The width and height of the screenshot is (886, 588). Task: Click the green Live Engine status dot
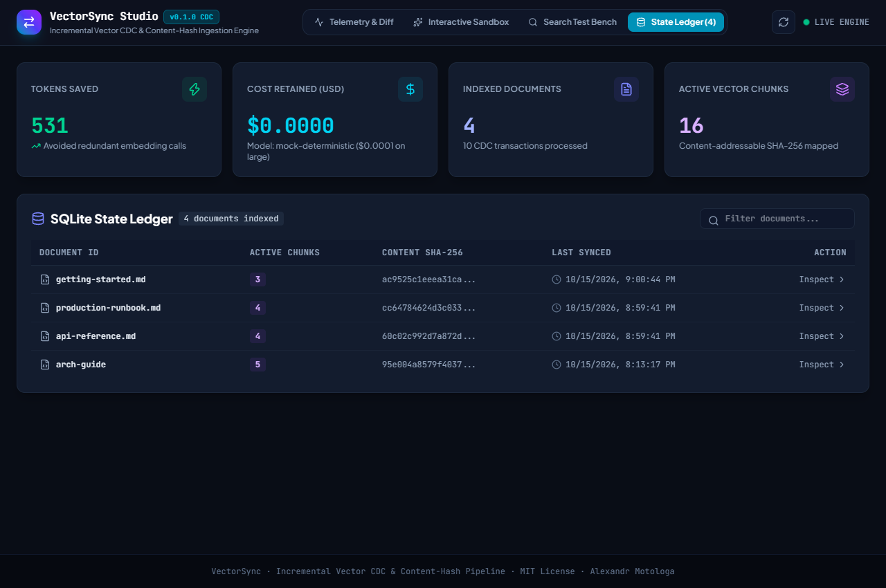[x=806, y=22]
